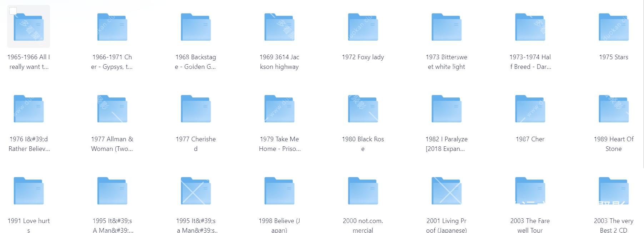Tick the checkbox on the 1965-1966 folder
644x233 pixels.
point(13,11)
